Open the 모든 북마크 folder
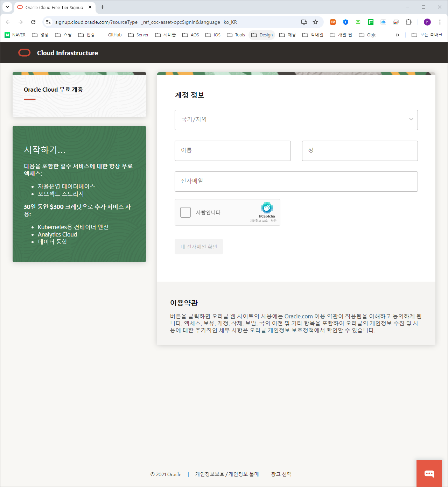Image resolution: width=448 pixels, height=487 pixels. pos(427,35)
